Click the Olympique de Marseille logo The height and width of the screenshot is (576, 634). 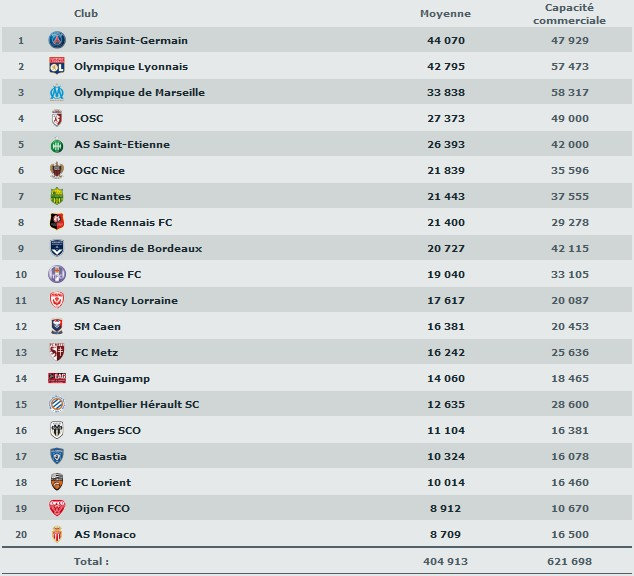[56, 93]
